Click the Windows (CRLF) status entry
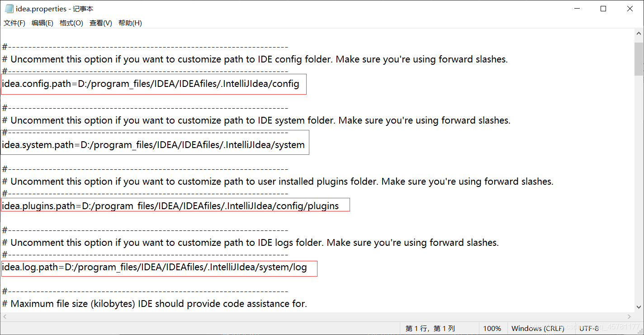The image size is (644, 335). click(538, 328)
